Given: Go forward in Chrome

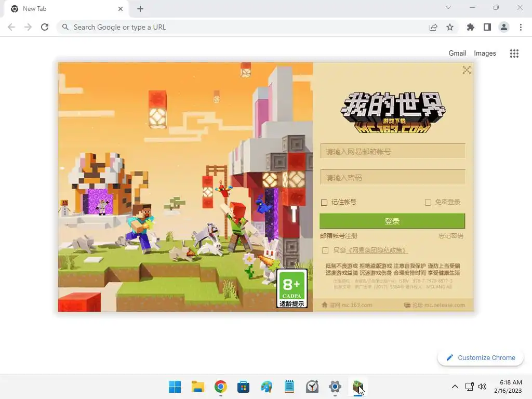Looking at the screenshot, I should click(28, 27).
